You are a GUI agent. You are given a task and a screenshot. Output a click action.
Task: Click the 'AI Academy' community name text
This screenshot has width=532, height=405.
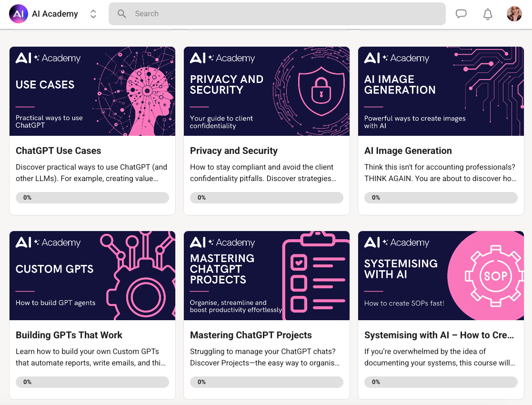[x=55, y=14]
